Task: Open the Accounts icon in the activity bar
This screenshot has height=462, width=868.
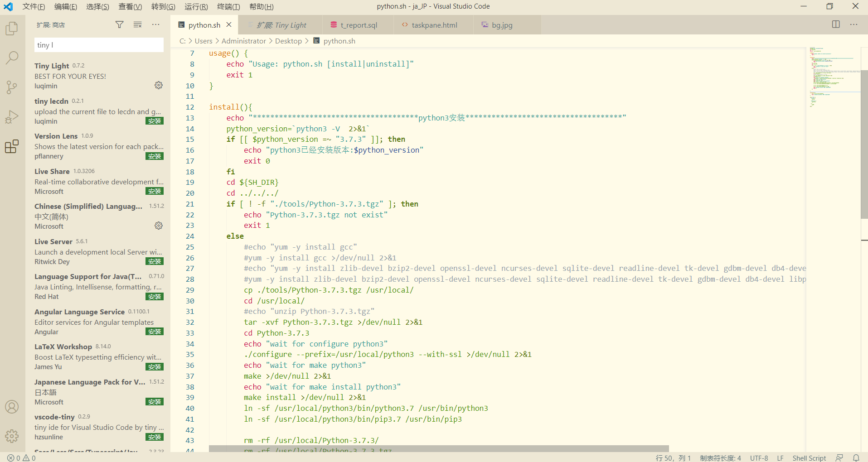Action: [12, 407]
